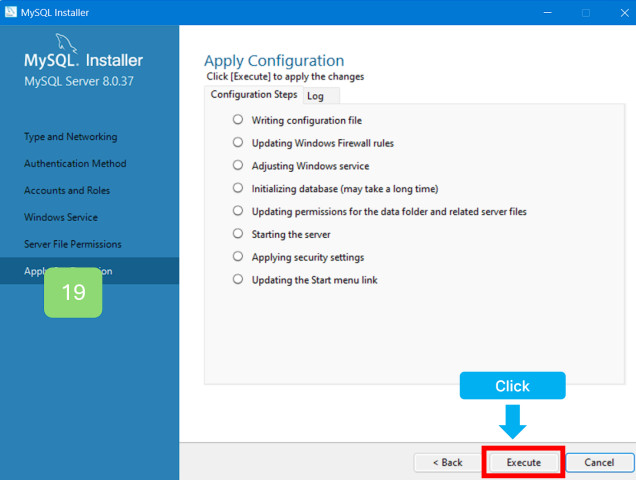Screen dimensions: 636x480
Task: Go to Accounts and Roles step
Action: (67, 190)
